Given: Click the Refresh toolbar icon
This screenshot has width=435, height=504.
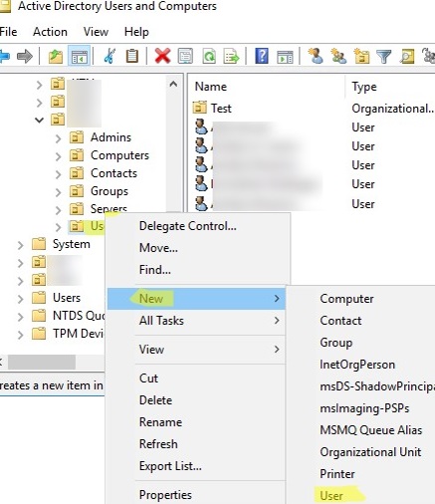Looking at the screenshot, I should pos(209,56).
